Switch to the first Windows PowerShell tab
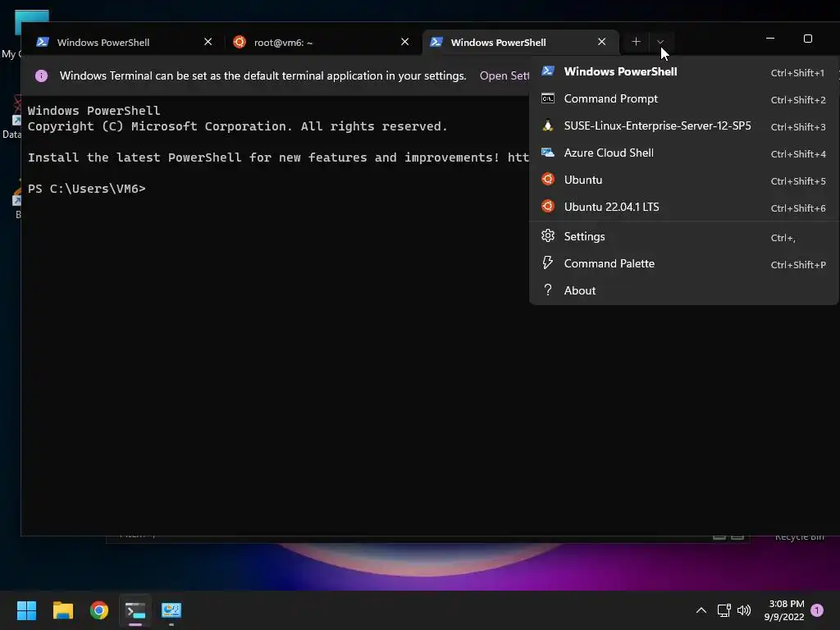 (124, 42)
